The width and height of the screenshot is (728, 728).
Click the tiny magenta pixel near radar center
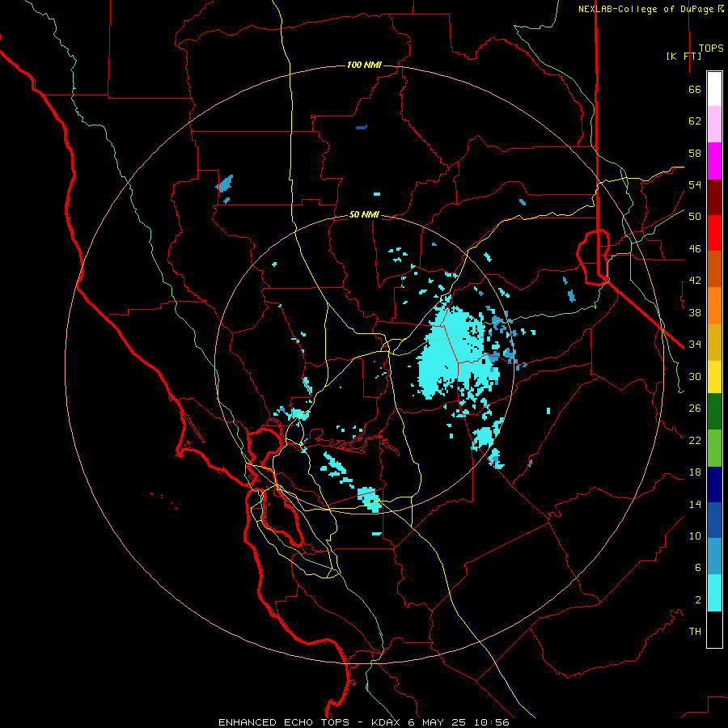pos(375,362)
